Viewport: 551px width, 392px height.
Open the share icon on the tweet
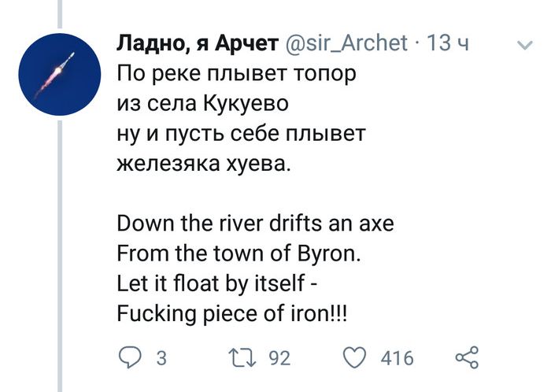(468, 358)
